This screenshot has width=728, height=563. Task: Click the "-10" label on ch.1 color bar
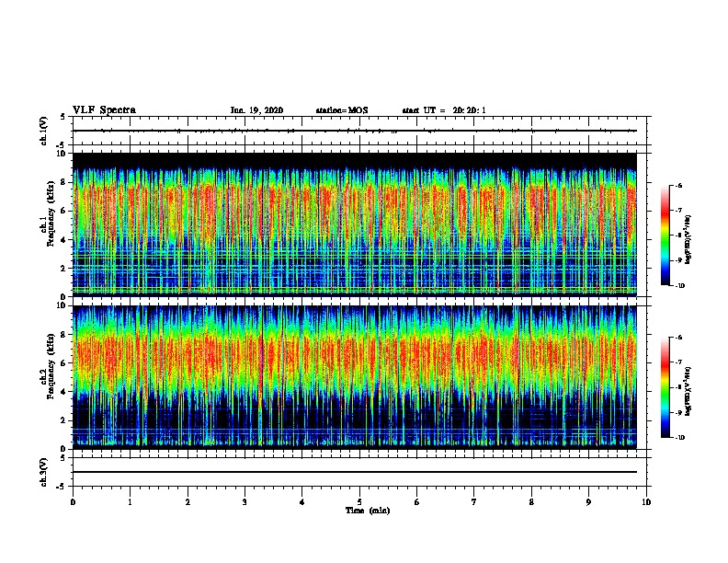[679, 286]
